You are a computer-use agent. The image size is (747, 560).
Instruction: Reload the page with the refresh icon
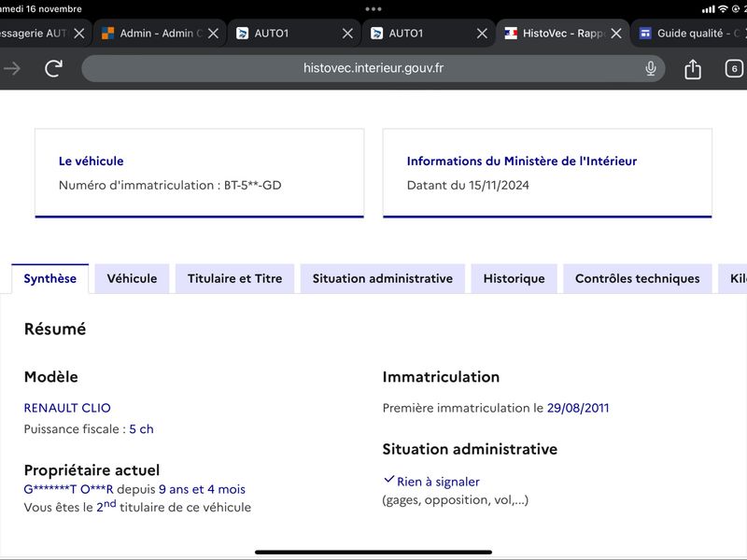[53, 68]
